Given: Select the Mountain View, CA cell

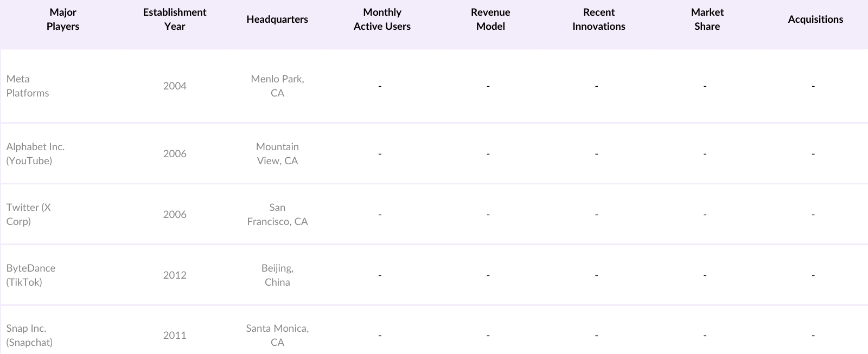Looking at the screenshot, I should tap(277, 154).
